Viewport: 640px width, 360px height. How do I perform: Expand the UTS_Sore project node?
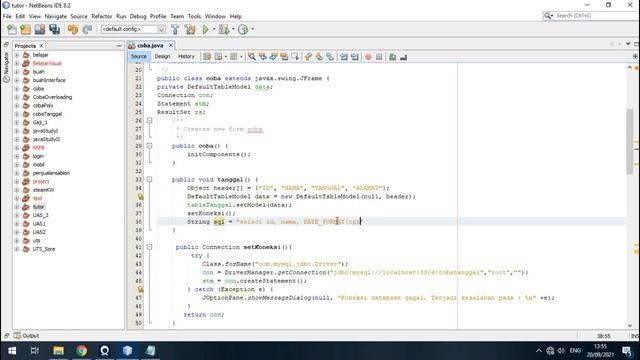(17, 249)
